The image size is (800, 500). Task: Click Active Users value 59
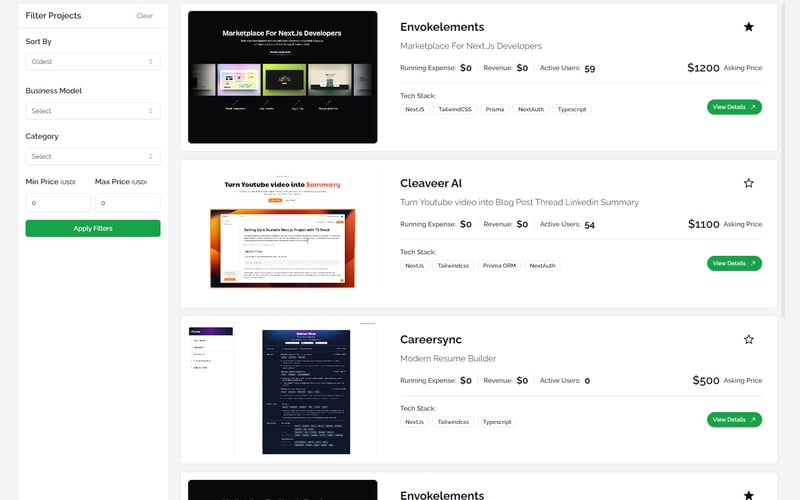click(x=589, y=68)
